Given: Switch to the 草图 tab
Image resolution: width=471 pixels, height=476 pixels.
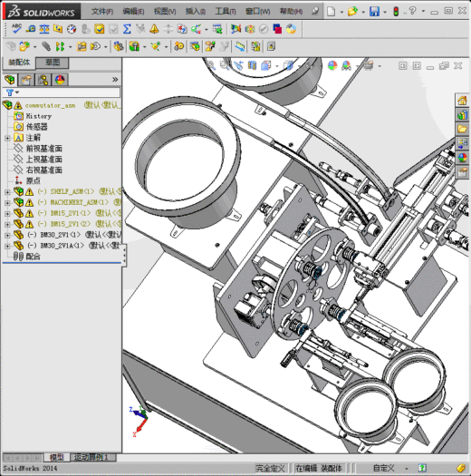Looking at the screenshot, I should point(53,63).
